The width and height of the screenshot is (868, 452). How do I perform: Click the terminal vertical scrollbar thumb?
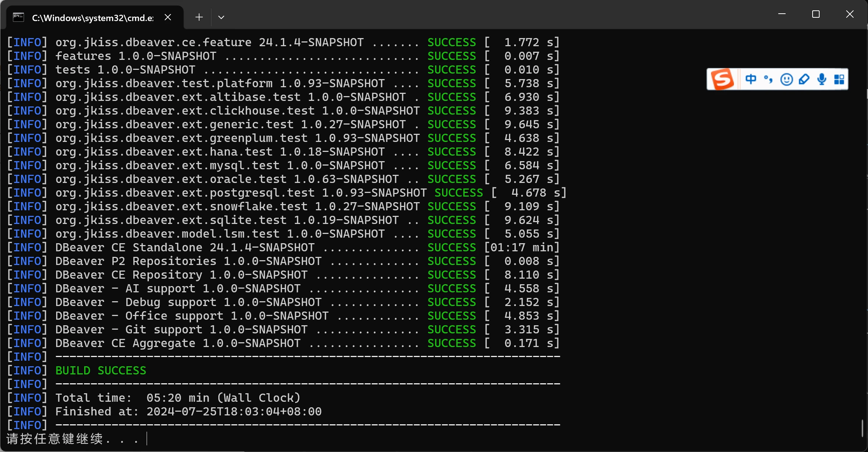coord(862,429)
